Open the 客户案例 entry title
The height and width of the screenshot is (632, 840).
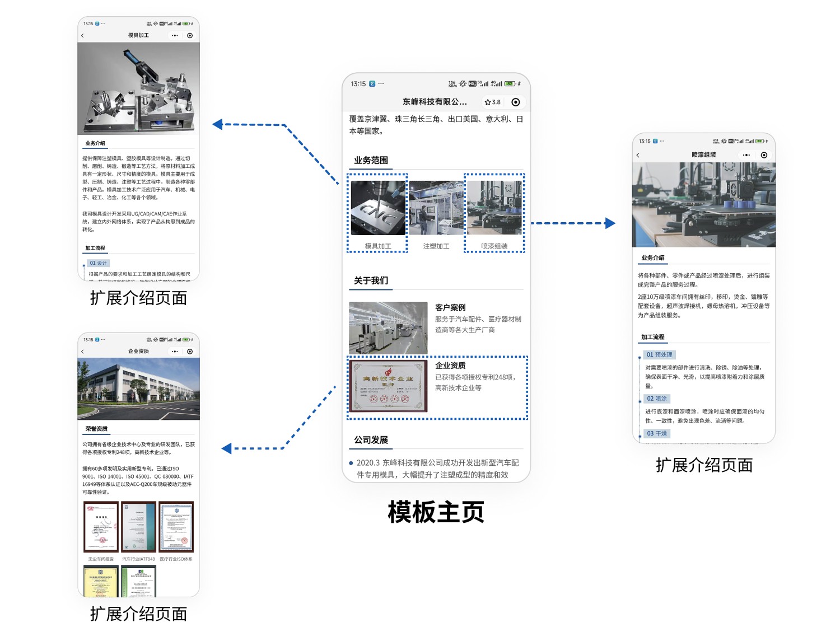pyautogui.click(x=450, y=307)
